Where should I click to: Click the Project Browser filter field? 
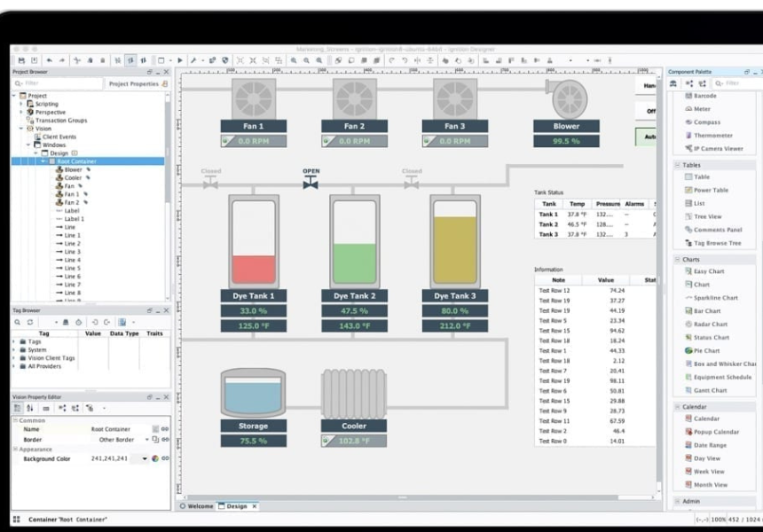(x=53, y=83)
